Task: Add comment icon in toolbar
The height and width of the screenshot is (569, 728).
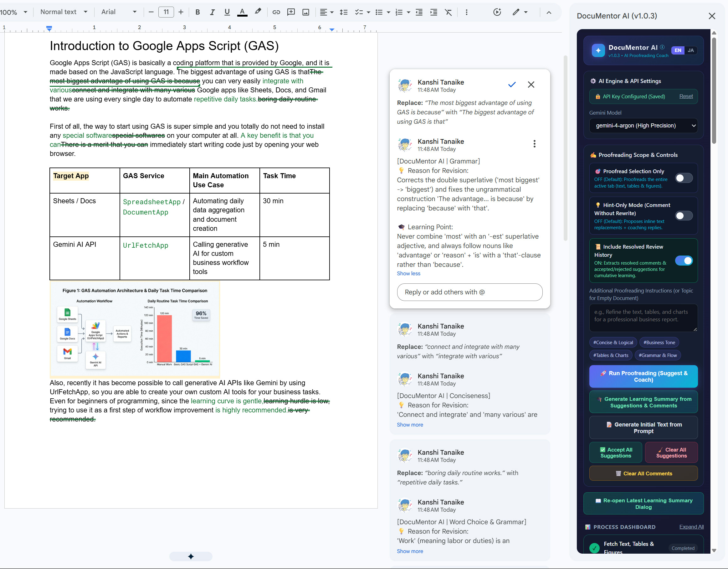Action: click(x=291, y=12)
